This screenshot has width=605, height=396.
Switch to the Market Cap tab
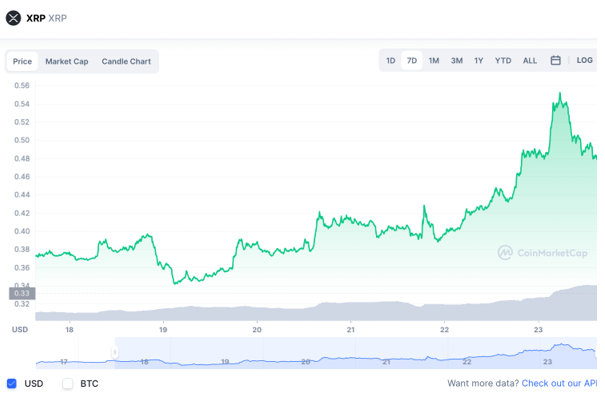coord(67,61)
